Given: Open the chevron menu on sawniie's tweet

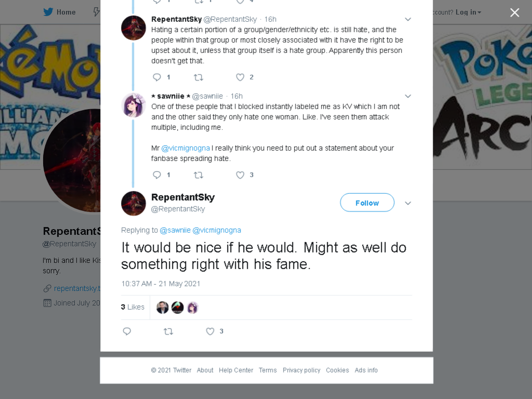Looking at the screenshot, I should (408, 96).
